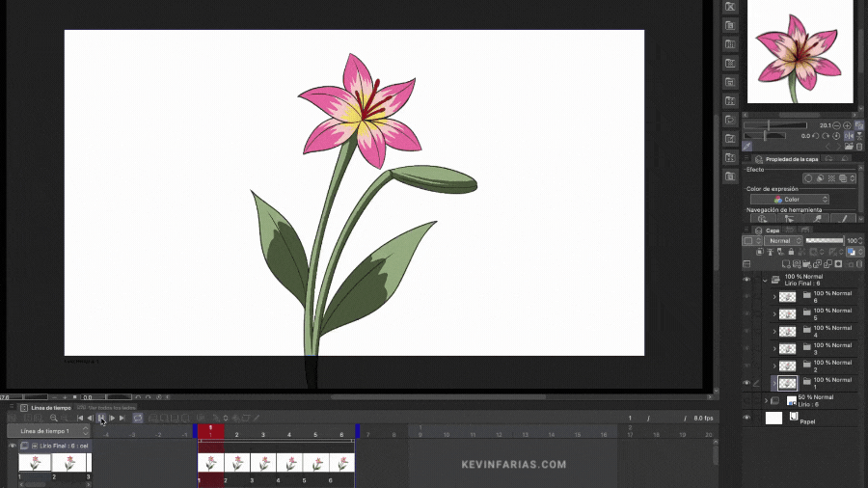Toggle loop playback in timeline toolbar

(x=137, y=418)
